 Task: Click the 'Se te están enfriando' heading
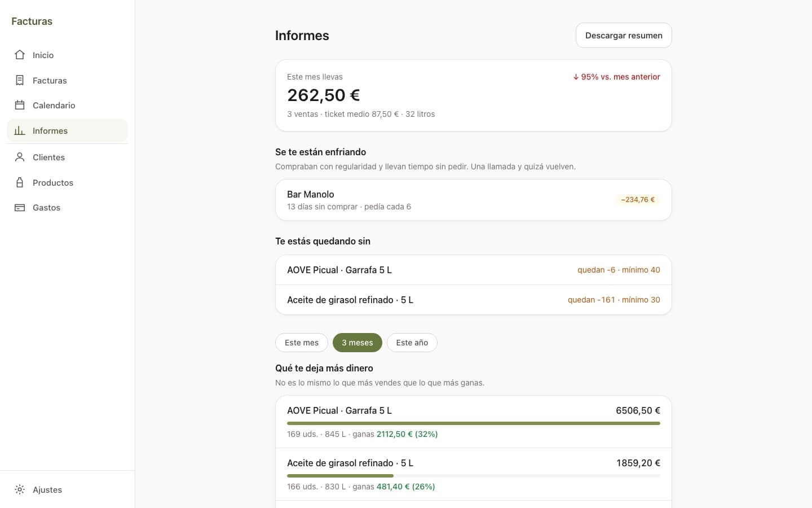tap(320, 152)
